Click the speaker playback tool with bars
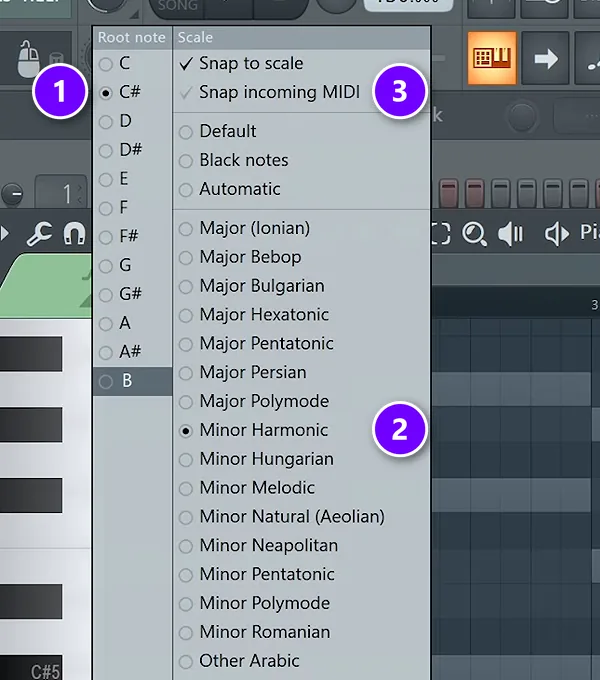Screen dimensions: 600x680 [511, 234]
